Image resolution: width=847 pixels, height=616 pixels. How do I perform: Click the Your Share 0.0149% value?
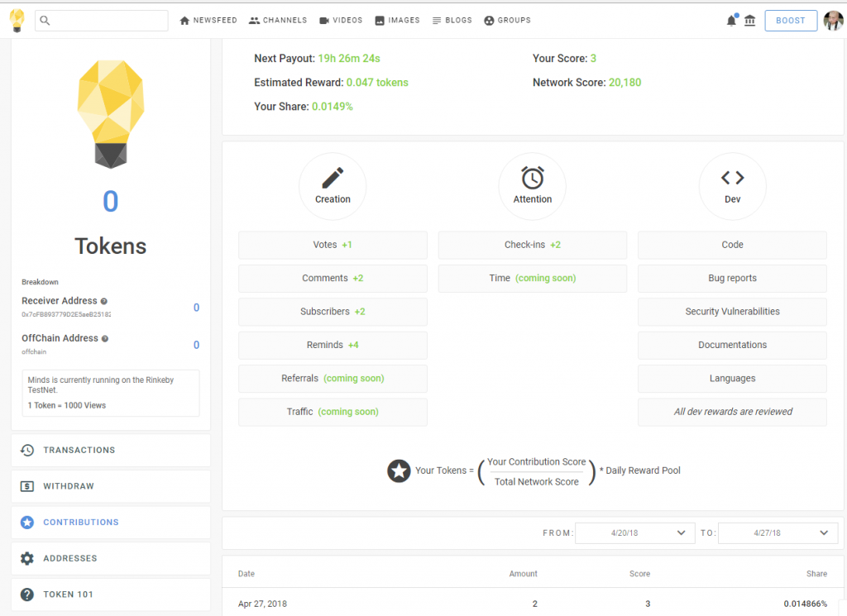click(333, 107)
